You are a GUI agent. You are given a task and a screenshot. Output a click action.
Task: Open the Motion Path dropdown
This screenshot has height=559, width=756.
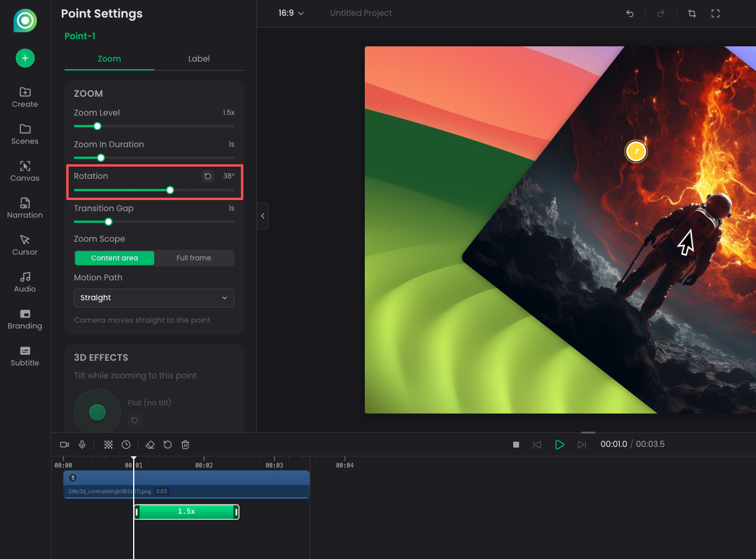tap(154, 298)
